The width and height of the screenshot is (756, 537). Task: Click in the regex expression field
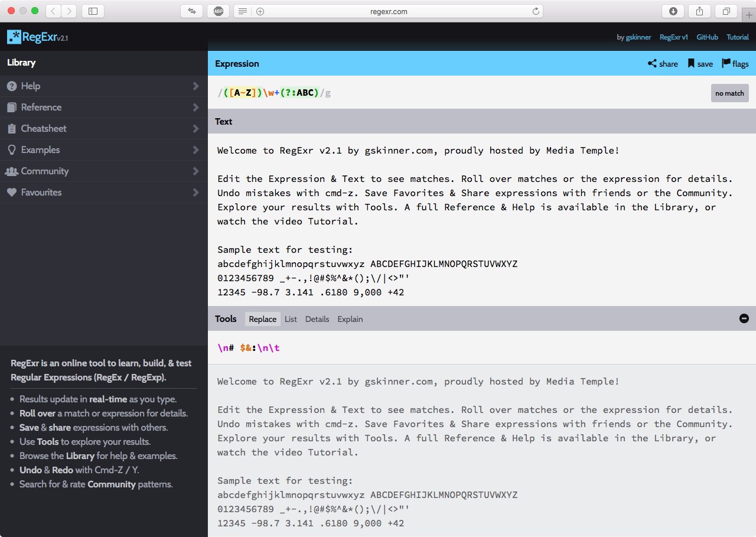coord(461,93)
